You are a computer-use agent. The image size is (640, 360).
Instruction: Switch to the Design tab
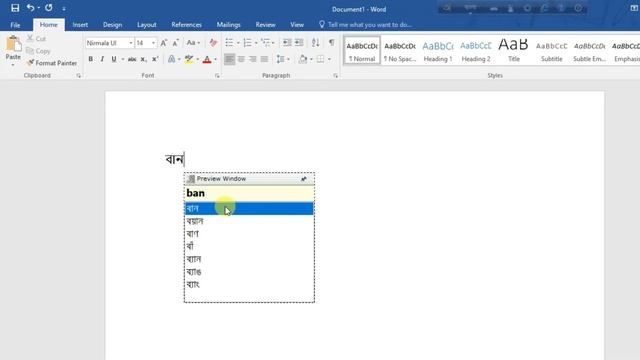pos(112,25)
